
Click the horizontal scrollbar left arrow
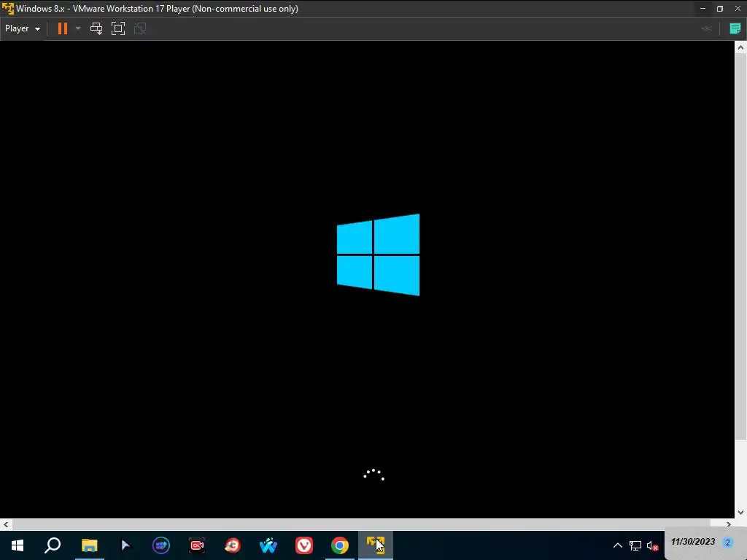[6, 524]
